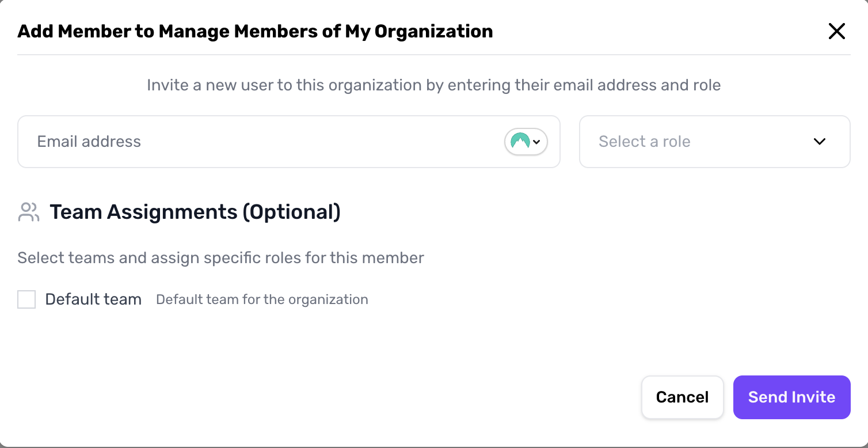Click the 'Email address' placeholder text
868x448 pixels.
point(89,142)
